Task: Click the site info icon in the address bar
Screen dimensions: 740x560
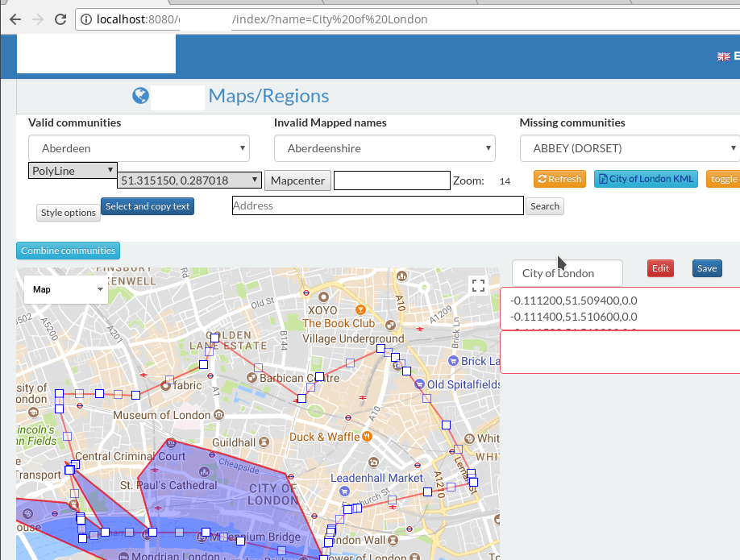Action: pos(85,19)
